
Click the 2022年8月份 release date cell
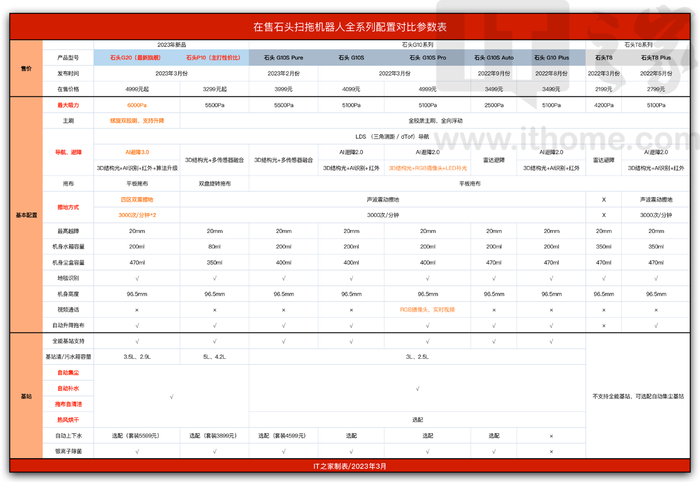point(551,73)
